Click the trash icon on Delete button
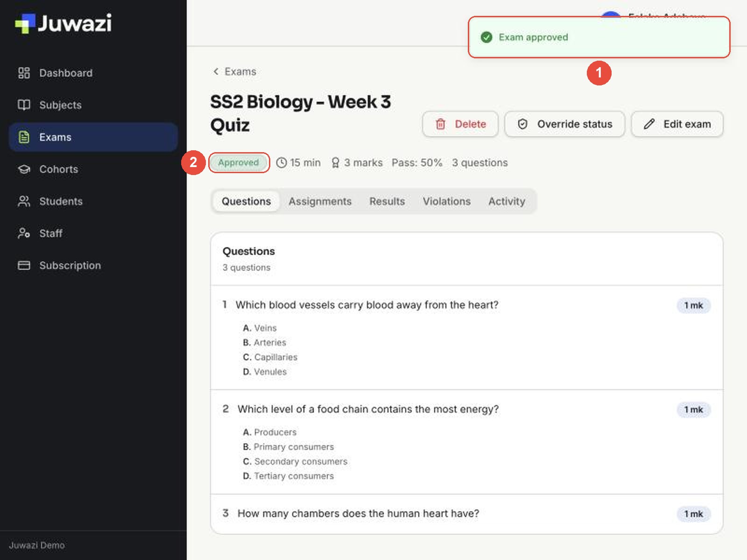Viewport: 747px width, 560px height. [x=440, y=124]
